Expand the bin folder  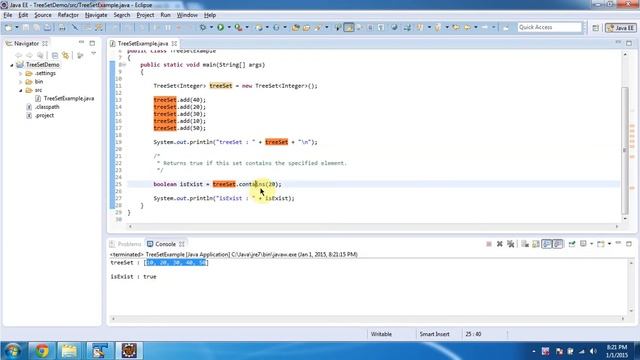(x=20, y=82)
